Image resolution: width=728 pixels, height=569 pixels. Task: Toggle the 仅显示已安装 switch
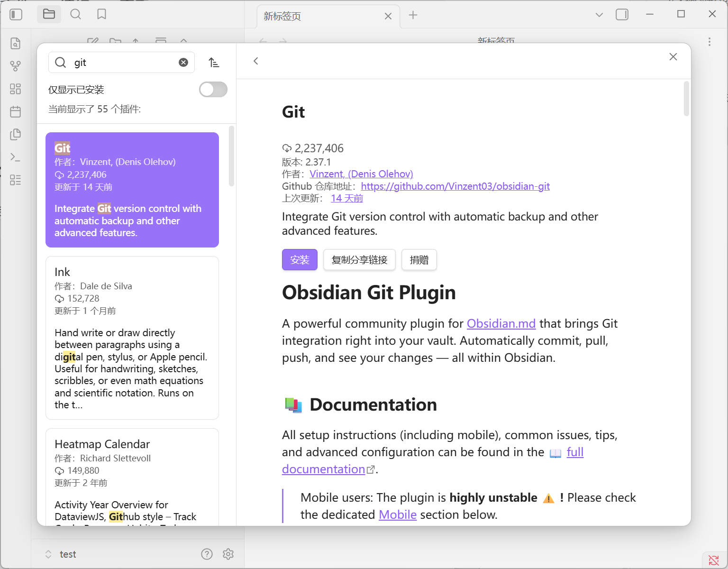(x=213, y=90)
